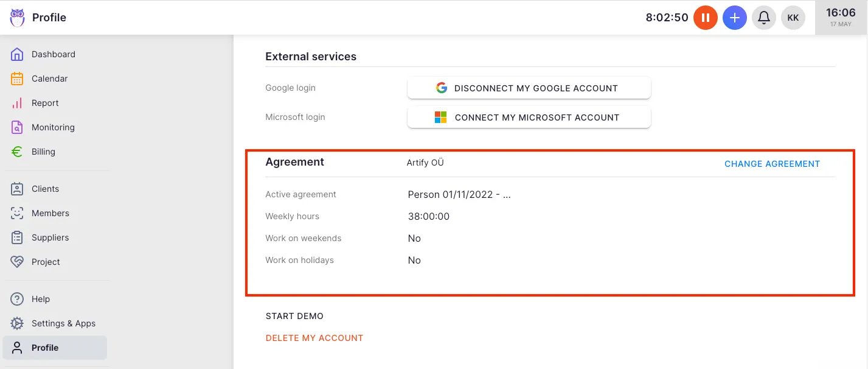The height and width of the screenshot is (369, 868).
Task: Open the Report section
Action: point(18,103)
